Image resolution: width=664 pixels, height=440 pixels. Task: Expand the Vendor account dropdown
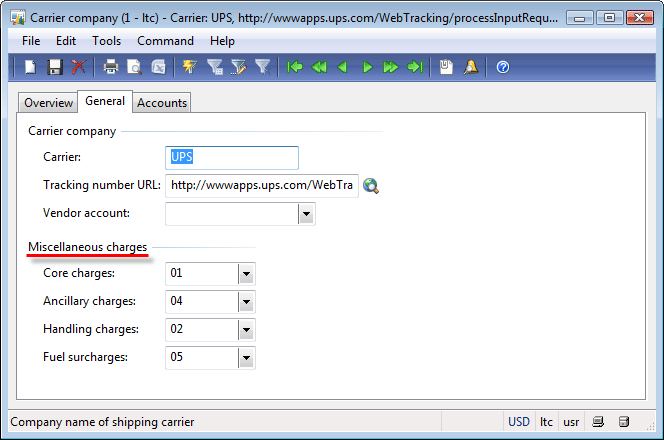tap(306, 214)
